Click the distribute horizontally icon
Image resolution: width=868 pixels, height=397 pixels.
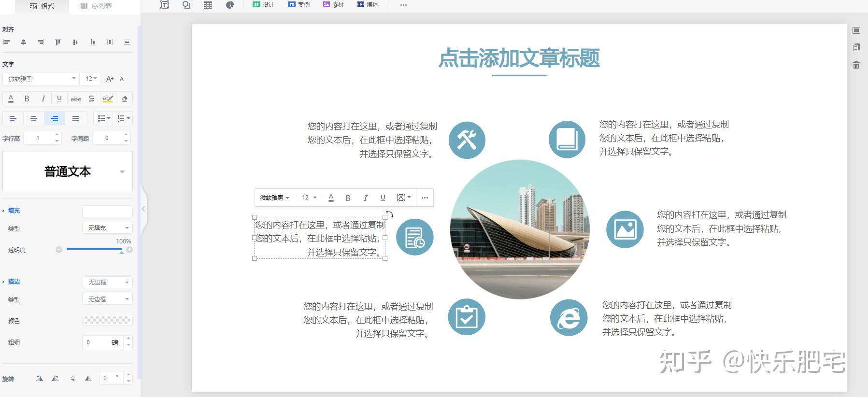110,43
